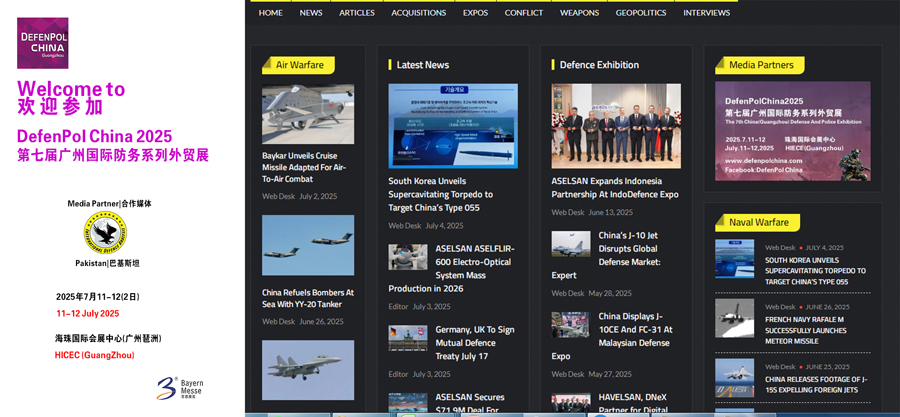This screenshot has height=417, width=900.
Task: Open ASELSAN ASELFLIR-600 Electro-Optical System article
Action: pyautogui.click(x=452, y=268)
